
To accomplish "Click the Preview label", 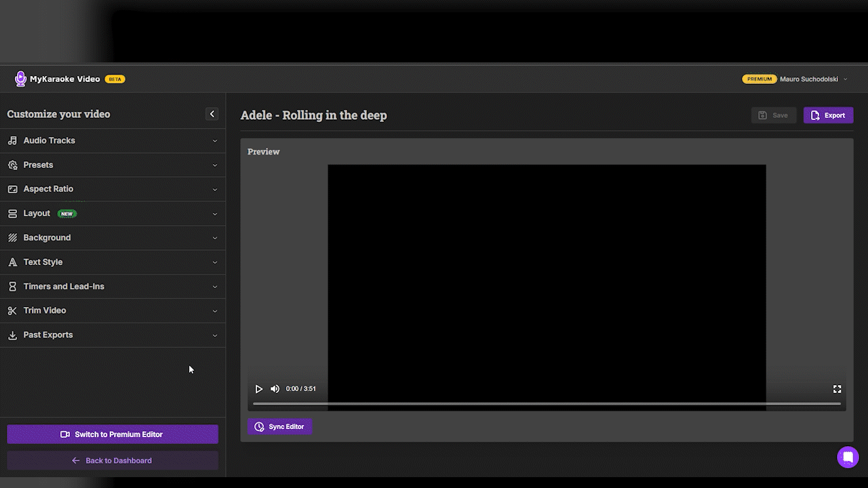I will 264,152.
